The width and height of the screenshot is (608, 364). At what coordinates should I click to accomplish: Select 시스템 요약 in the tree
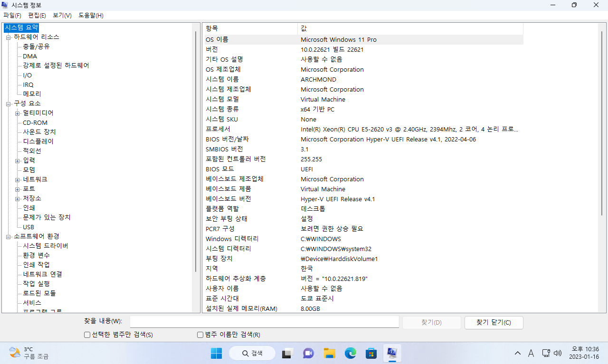click(x=21, y=28)
